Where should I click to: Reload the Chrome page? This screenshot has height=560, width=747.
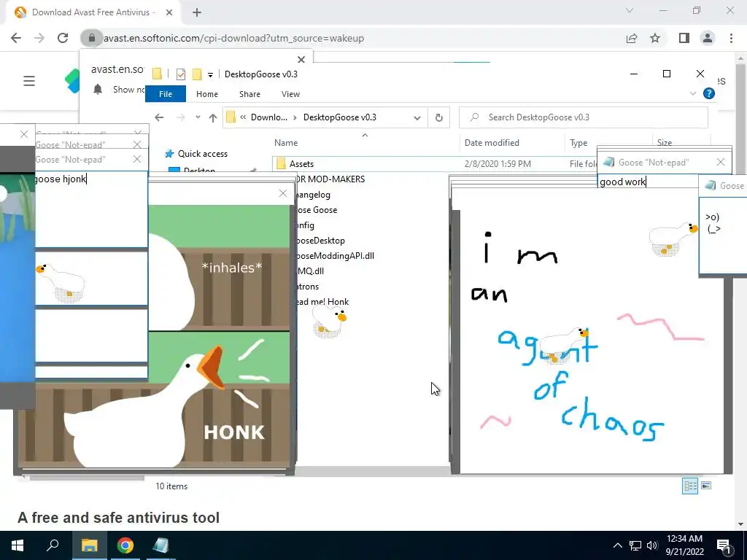point(63,38)
